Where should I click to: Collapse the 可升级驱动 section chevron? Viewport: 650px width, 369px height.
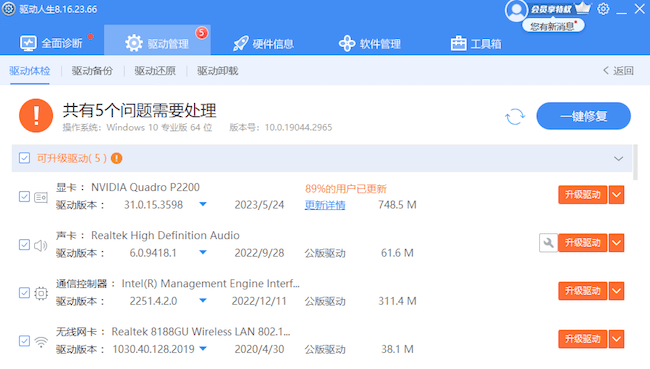pyautogui.click(x=618, y=158)
